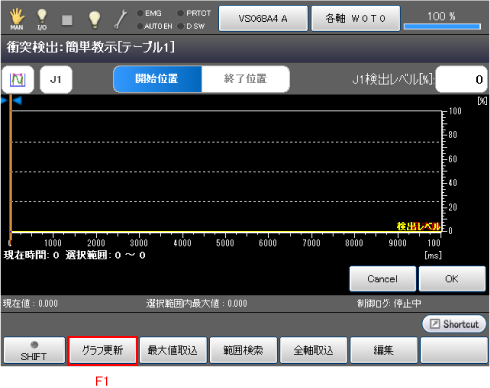Click the J1検出レベル input field
Viewport: 490px width, 388px height.
[x=461, y=79]
